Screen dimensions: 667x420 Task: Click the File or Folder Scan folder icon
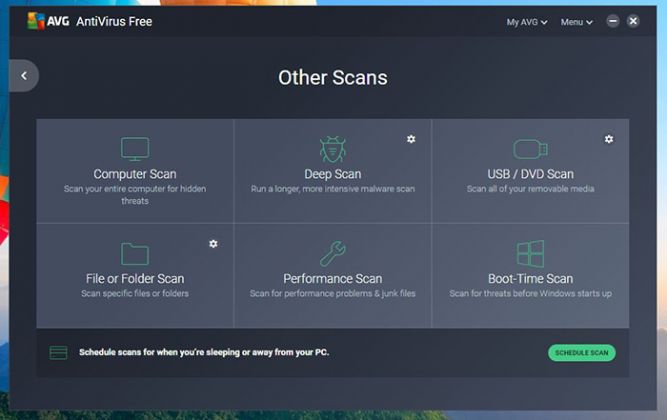pyautogui.click(x=135, y=254)
